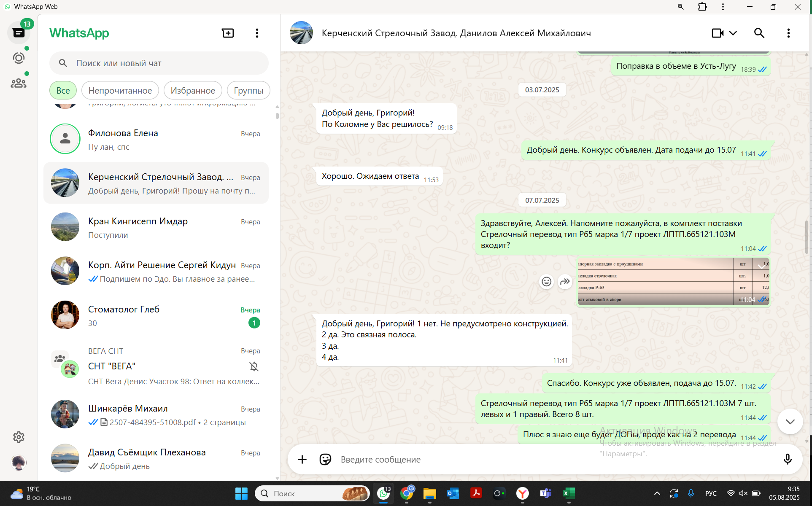812x506 pixels.
Task: Open the clock and date 05.08.2025
Action: (784, 493)
